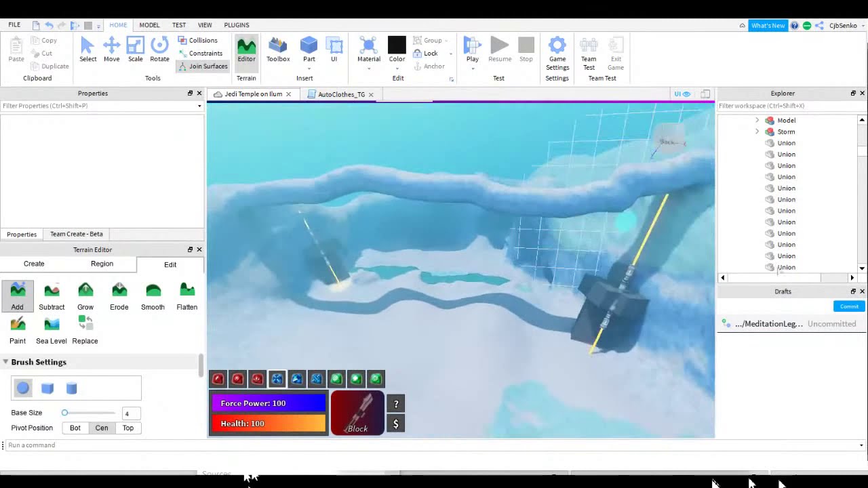868x488 pixels.
Task: Switch to the TEST ribbon tab
Action: click(x=179, y=25)
